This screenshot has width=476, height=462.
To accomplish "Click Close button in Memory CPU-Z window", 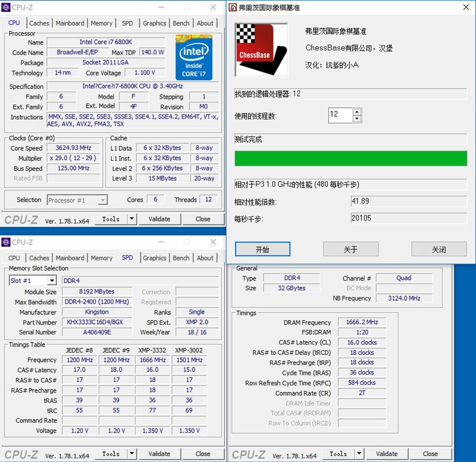I will point(430,454).
